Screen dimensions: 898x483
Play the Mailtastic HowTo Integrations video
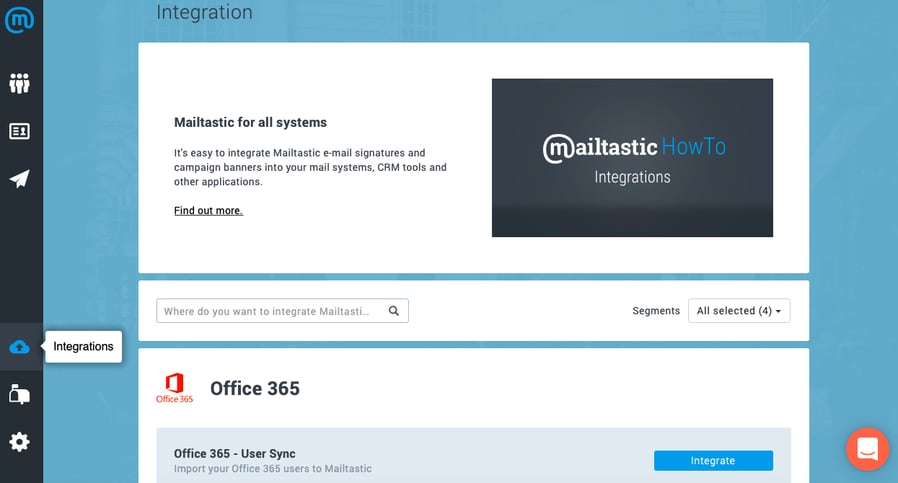tap(632, 158)
